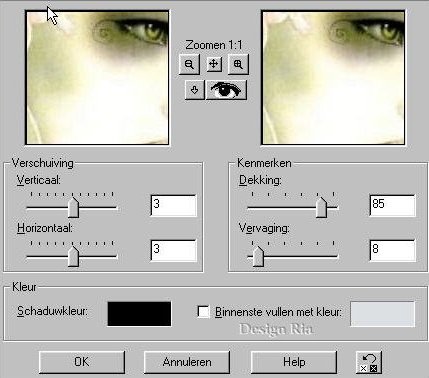The image size is (429, 378).
Task: Click the auto proof arrow button
Action: click(194, 90)
